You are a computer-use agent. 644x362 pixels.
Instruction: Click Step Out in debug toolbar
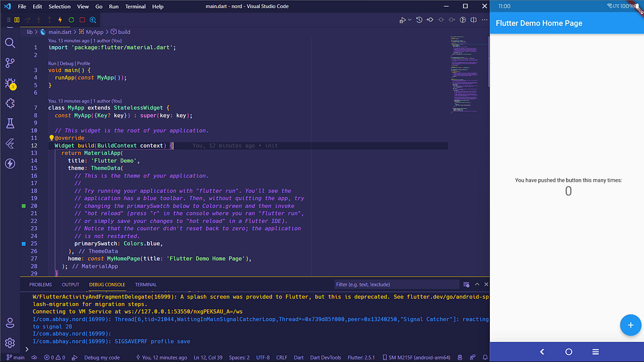pyautogui.click(x=49, y=19)
